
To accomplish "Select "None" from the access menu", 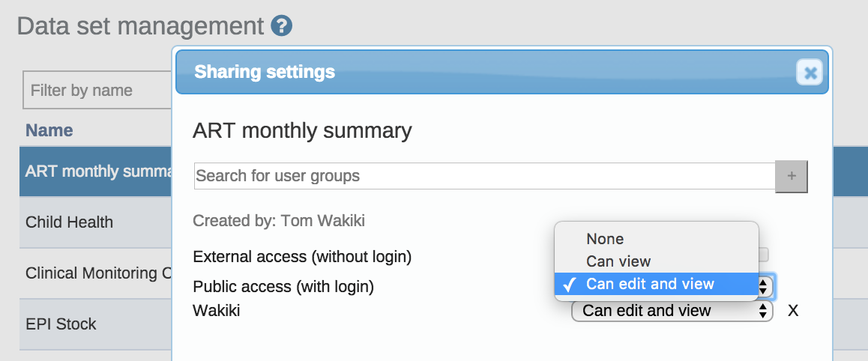I will tap(605, 239).
